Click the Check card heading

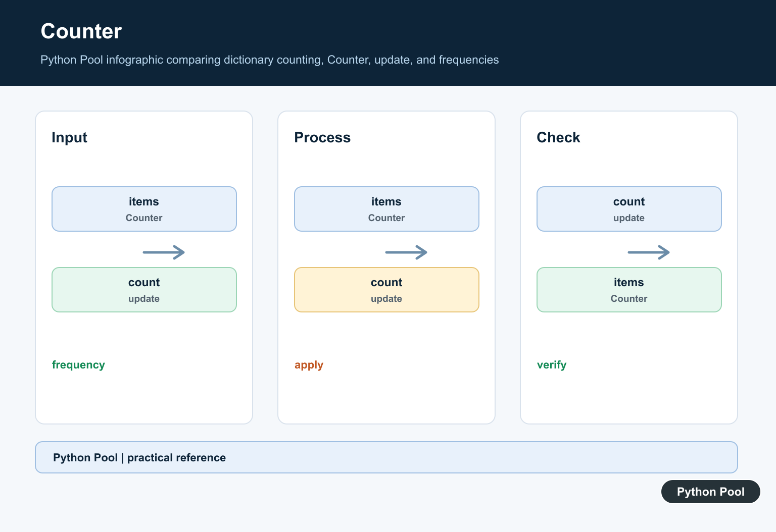[x=558, y=137]
